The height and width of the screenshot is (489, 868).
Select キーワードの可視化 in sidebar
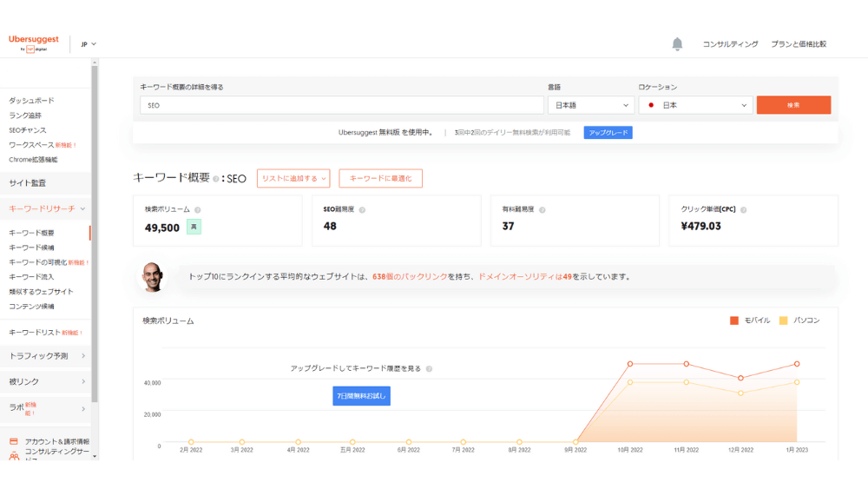[x=37, y=262]
